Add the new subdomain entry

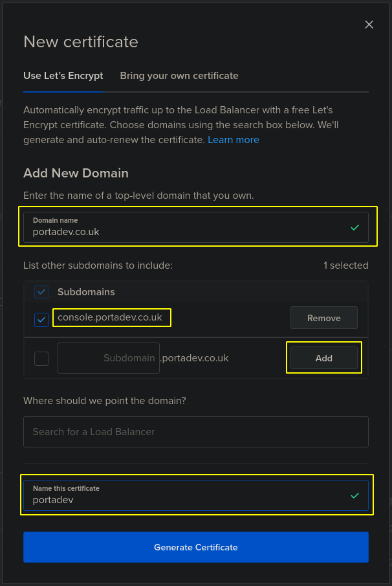point(323,358)
